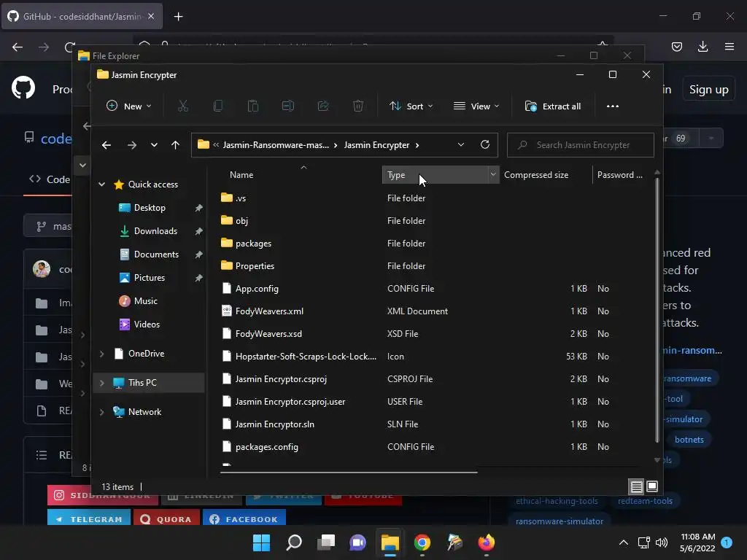
Task: Select Music in navigation pane
Action: click(x=145, y=301)
